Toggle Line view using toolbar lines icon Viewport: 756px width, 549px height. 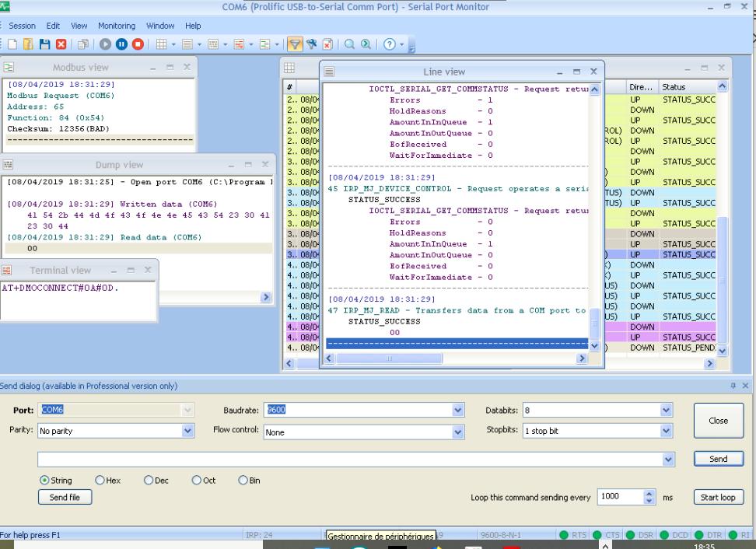pyautogui.click(x=187, y=44)
